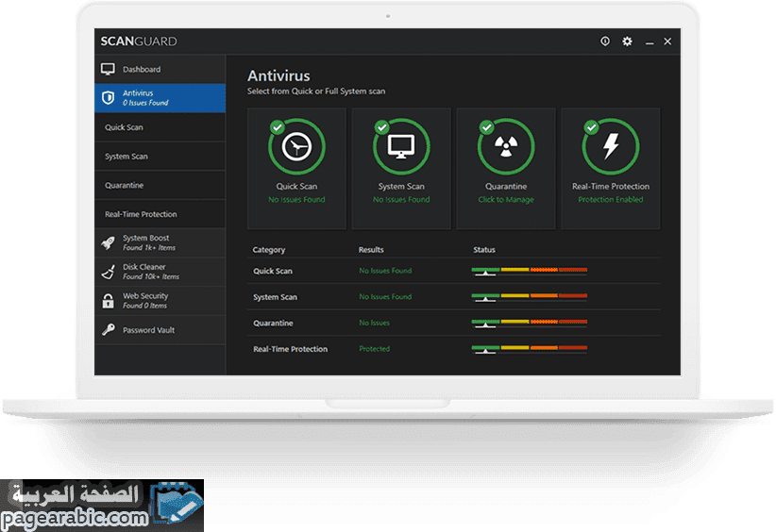Click the System Boost rocket icon
Image resolution: width=776 pixels, height=532 pixels.
pyautogui.click(x=108, y=242)
